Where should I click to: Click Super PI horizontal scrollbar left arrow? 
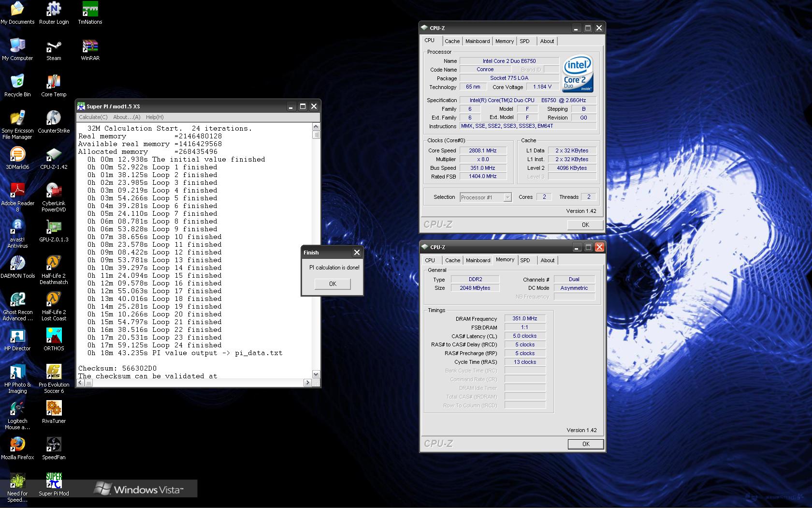81,383
